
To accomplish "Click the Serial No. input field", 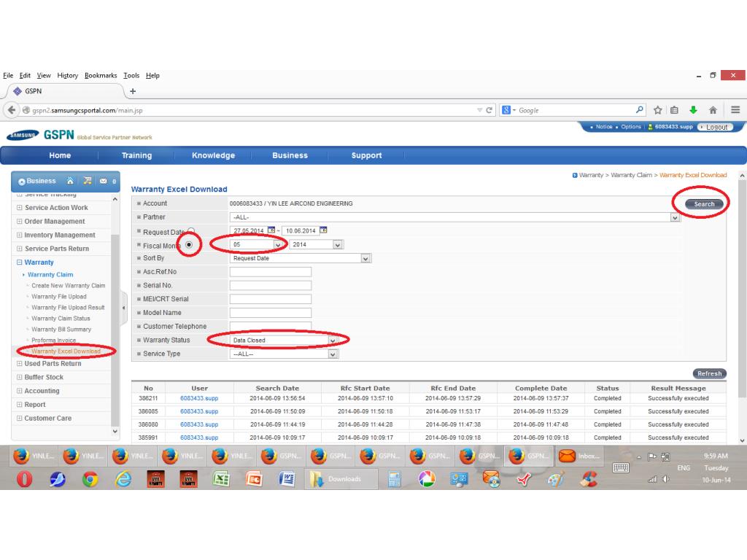I will [270, 285].
